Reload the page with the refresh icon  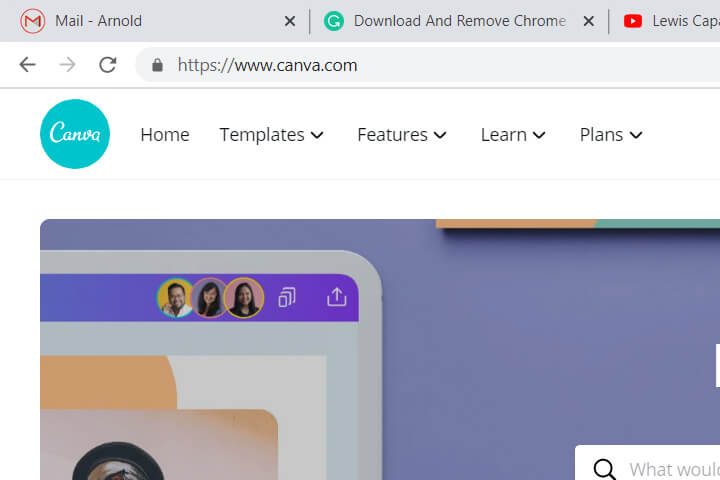(107, 65)
